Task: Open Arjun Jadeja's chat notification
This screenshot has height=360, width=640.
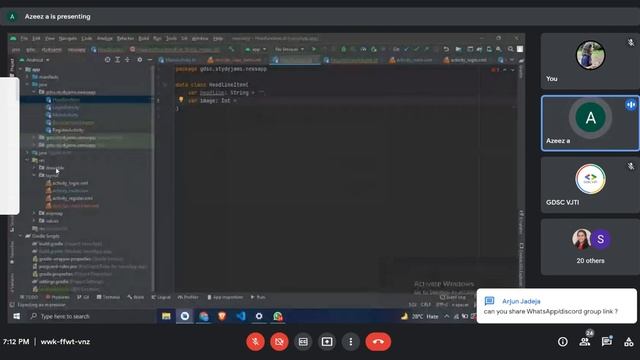Action: pyautogui.click(x=556, y=306)
